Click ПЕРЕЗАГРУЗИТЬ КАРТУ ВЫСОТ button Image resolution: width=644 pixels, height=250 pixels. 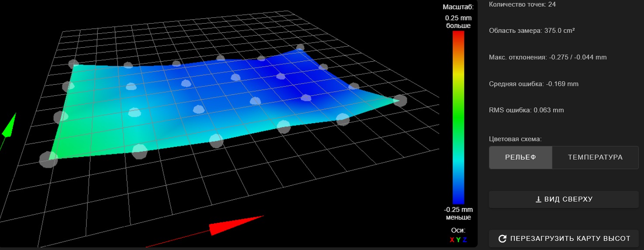564,239
